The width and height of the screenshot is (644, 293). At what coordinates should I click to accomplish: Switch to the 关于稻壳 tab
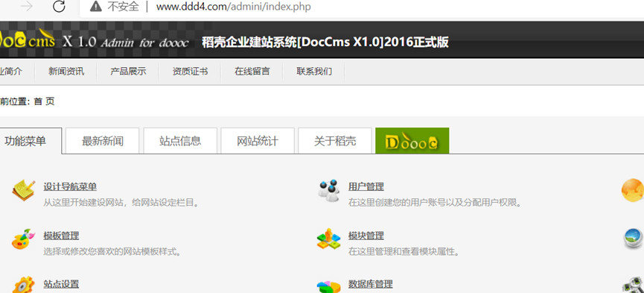pyautogui.click(x=335, y=141)
